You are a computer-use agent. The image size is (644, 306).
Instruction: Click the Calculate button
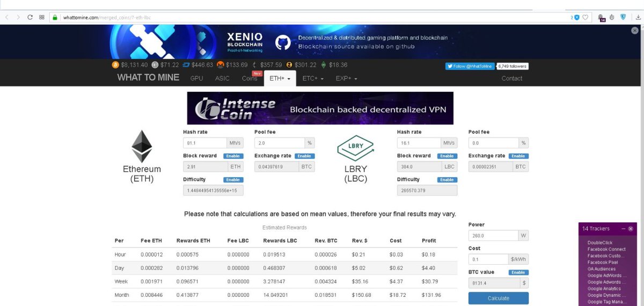(498, 298)
